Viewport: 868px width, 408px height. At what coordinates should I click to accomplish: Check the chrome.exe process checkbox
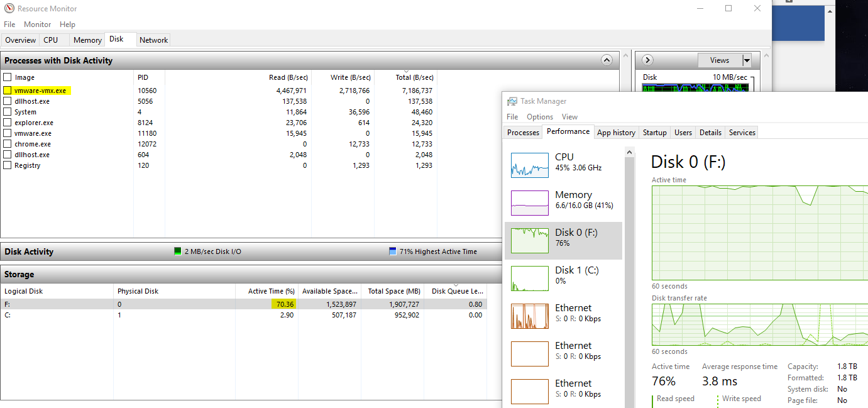pyautogui.click(x=8, y=144)
